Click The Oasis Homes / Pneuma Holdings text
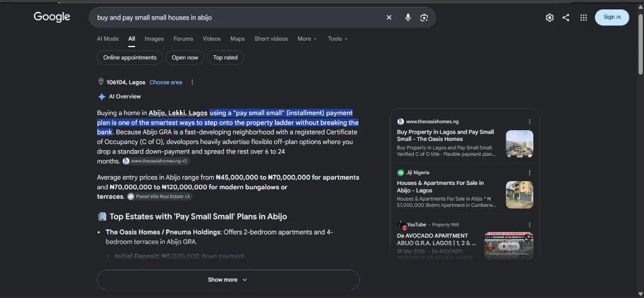644x298 pixels. click(x=164, y=232)
